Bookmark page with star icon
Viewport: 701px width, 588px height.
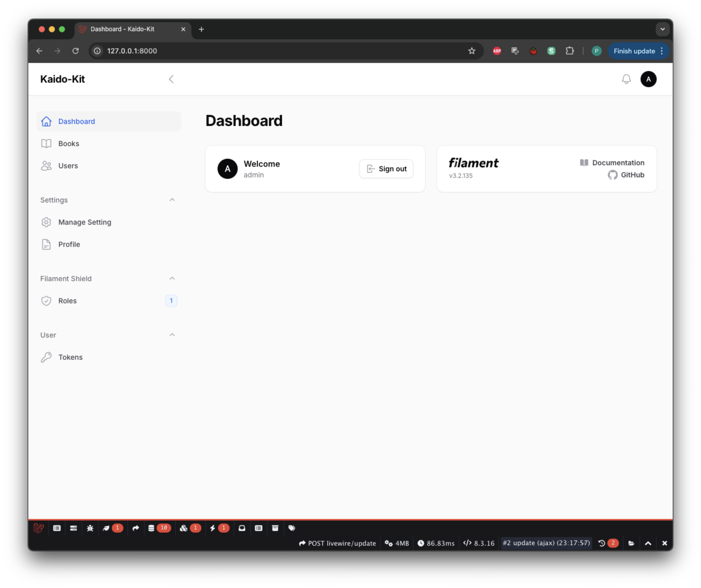coord(471,51)
